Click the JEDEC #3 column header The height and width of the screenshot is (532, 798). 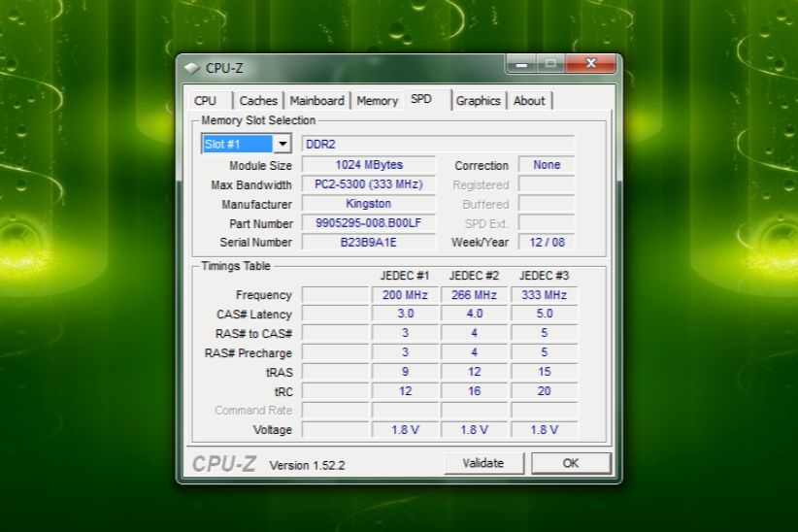pos(544,276)
